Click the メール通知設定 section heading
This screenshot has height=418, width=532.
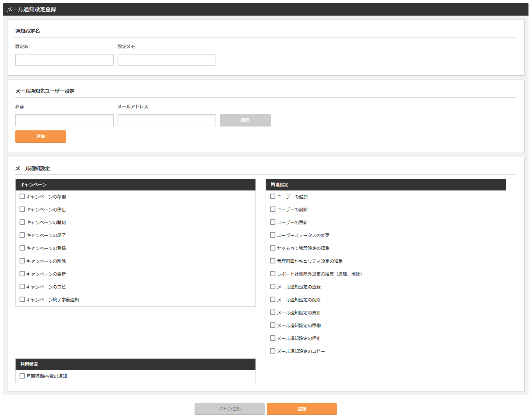click(x=33, y=169)
